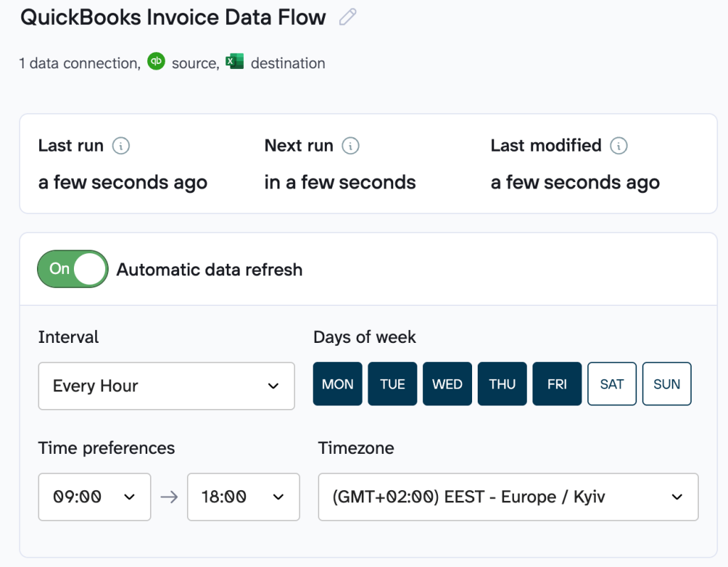Open the Interval Every Hour dropdown

pos(166,386)
